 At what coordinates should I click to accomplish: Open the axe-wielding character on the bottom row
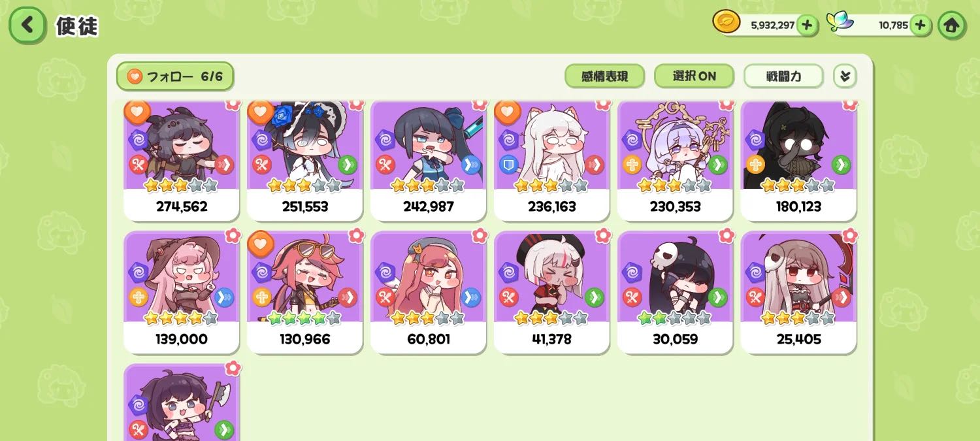181,402
